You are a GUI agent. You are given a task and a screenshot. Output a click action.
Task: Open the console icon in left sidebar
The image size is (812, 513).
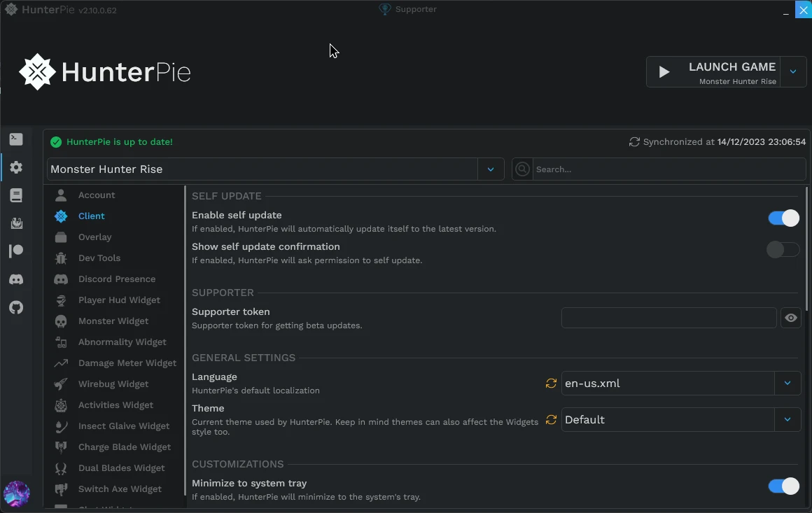coord(16,139)
